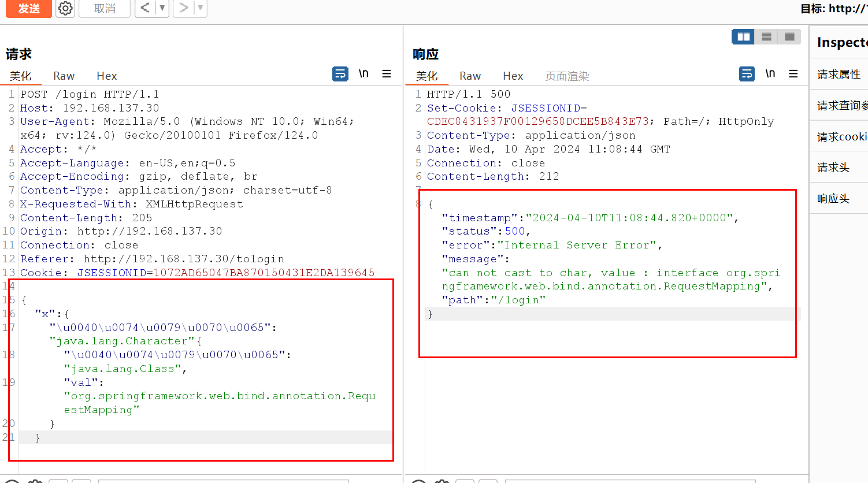868x483 pixels.
Task: Click "java.lang.Class" in the request body
Action: pos(122,369)
